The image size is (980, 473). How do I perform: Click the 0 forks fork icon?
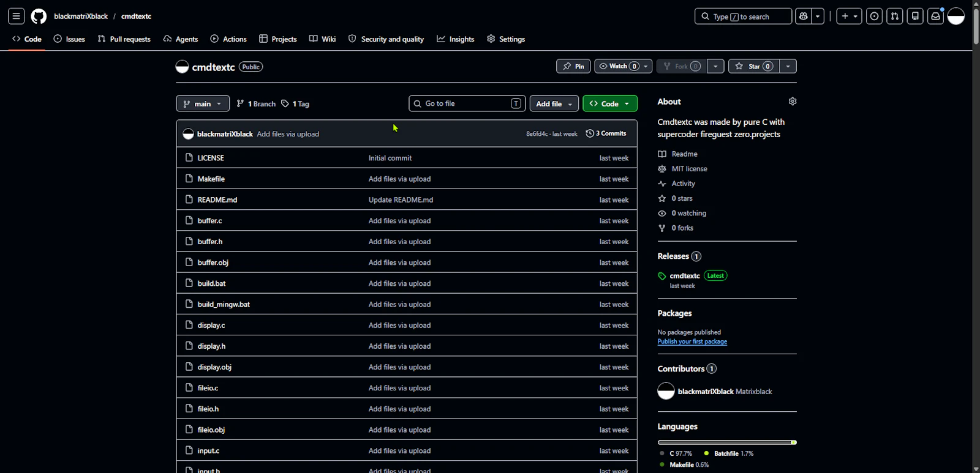coord(662,228)
